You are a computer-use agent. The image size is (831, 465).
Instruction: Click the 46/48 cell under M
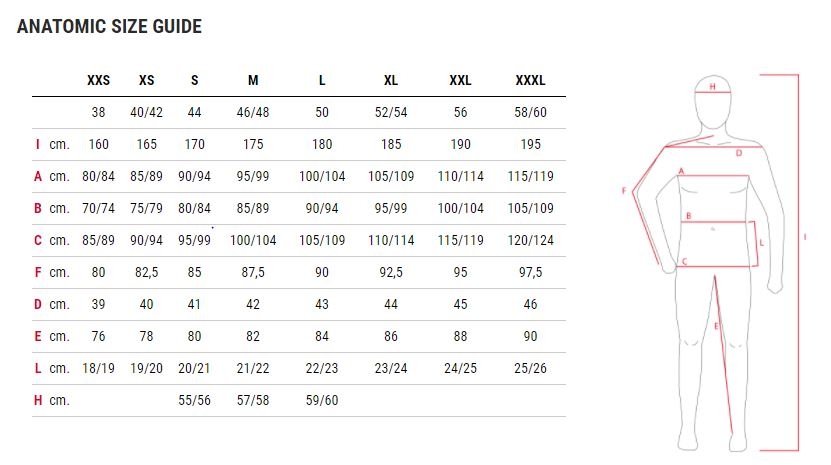point(253,113)
